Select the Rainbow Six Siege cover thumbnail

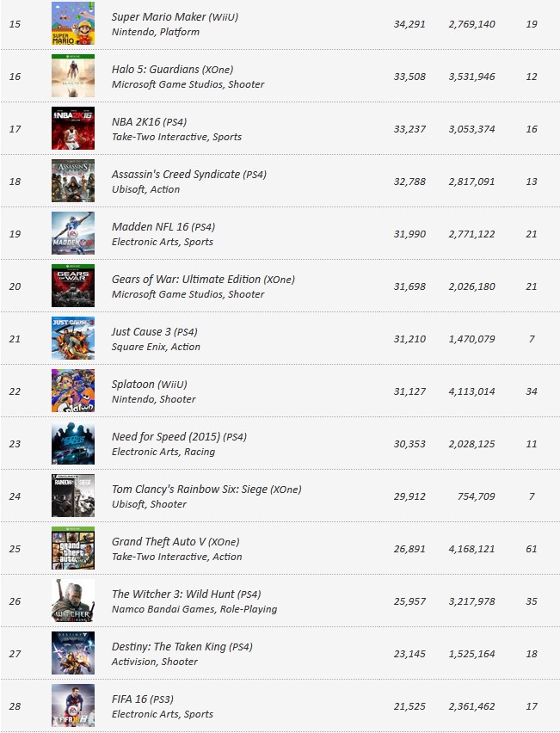click(x=73, y=496)
